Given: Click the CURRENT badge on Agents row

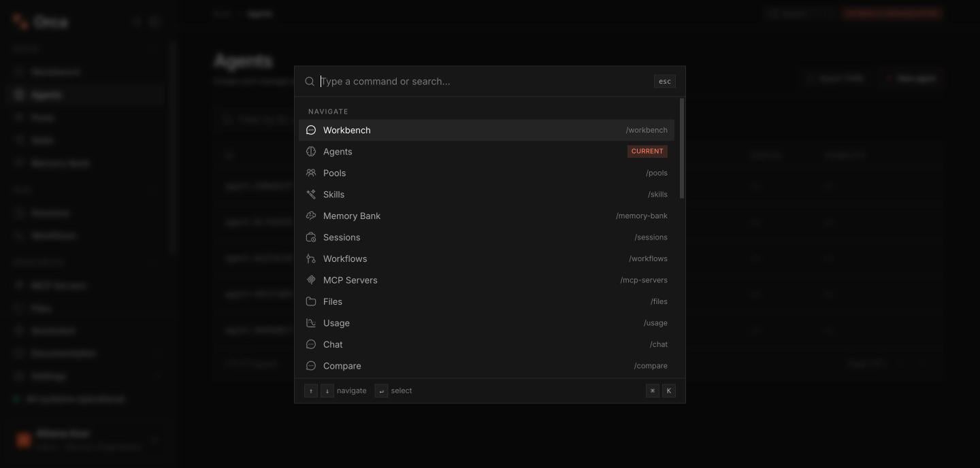Looking at the screenshot, I should pos(647,152).
